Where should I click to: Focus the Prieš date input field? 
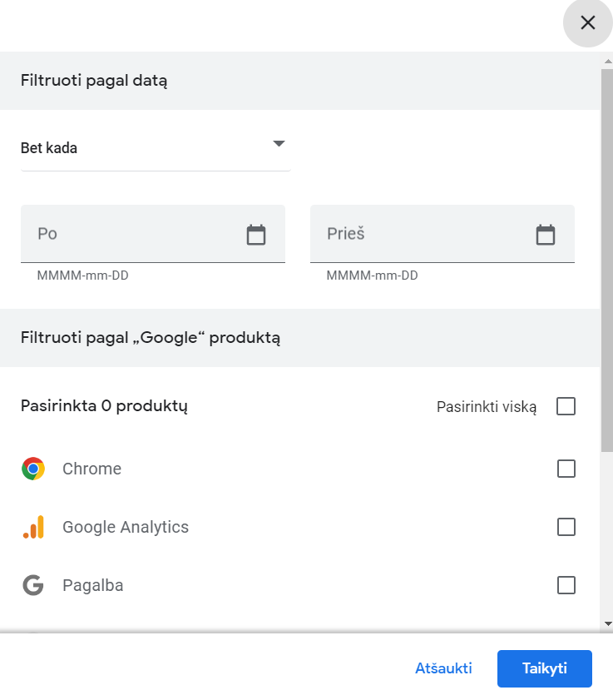click(x=442, y=234)
